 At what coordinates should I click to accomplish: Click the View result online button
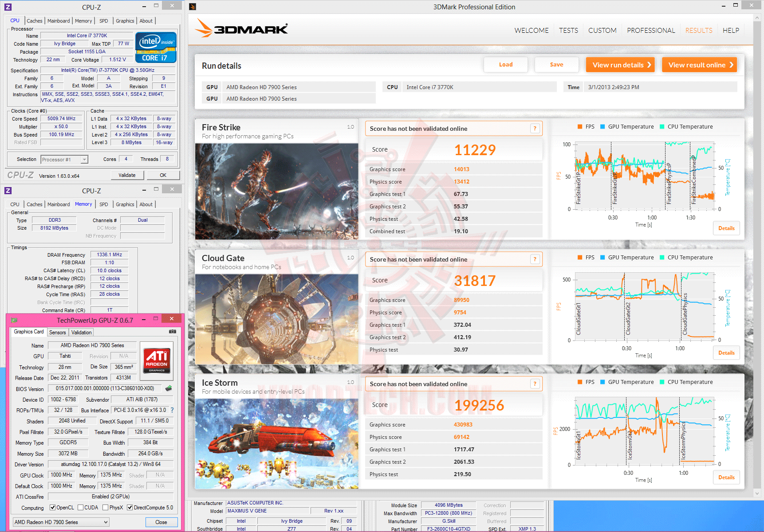click(x=699, y=65)
